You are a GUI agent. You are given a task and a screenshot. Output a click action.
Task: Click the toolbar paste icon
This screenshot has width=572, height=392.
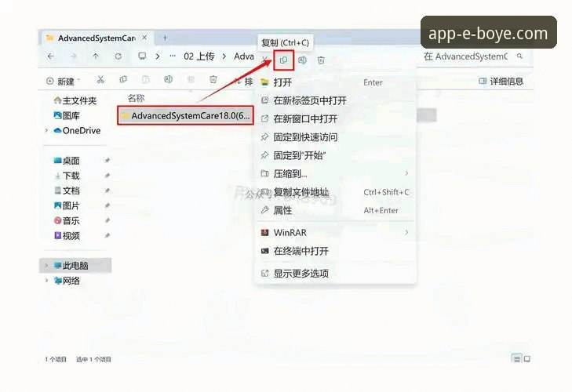(x=146, y=79)
